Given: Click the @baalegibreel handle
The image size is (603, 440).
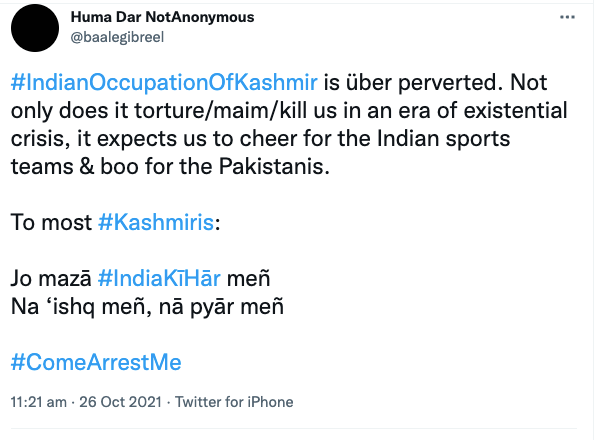Looking at the screenshot, I should click(117, 37).
